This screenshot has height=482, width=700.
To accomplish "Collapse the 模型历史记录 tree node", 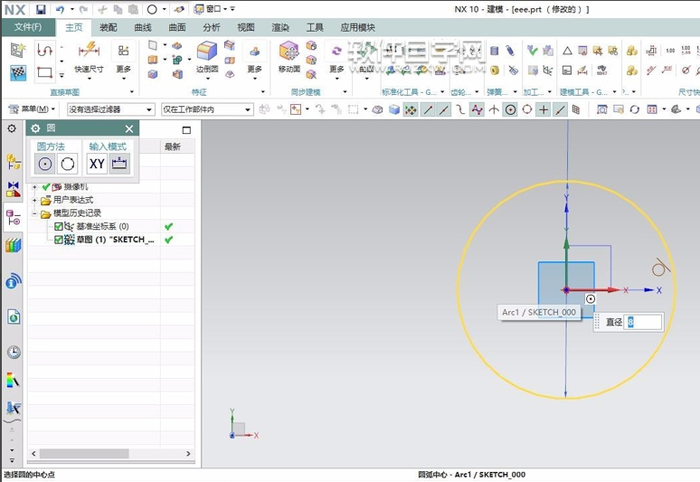I will pos(35,214).
